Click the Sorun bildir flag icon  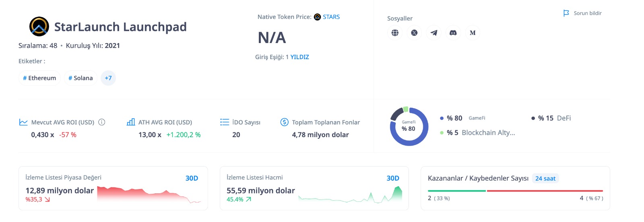566,13
